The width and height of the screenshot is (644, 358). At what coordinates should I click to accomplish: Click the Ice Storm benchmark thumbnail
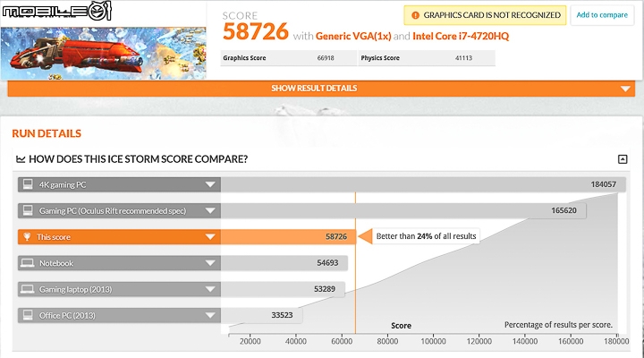[103, 53]
